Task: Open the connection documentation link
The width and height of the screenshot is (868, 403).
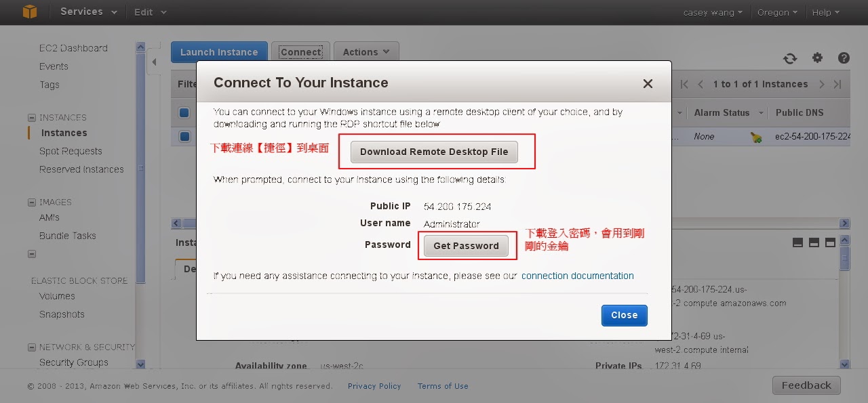Action: pyautogui.click(x=577, y=276)
